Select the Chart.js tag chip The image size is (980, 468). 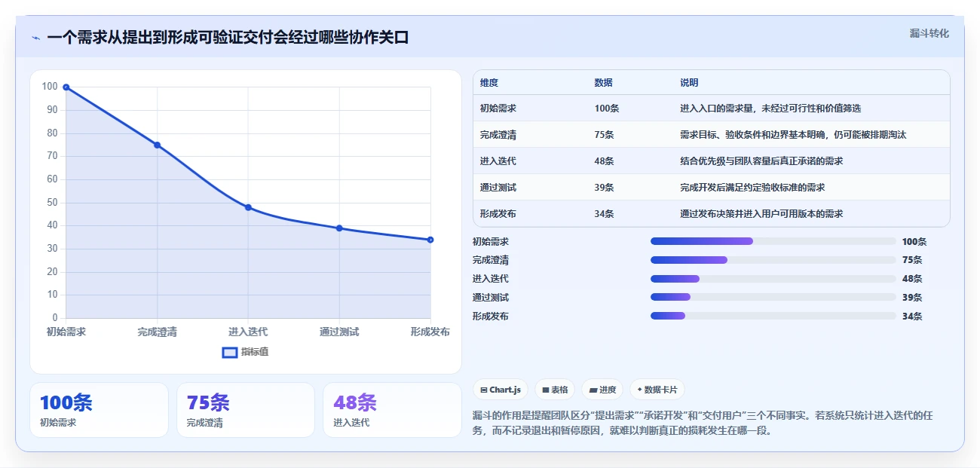coord(501,390)
